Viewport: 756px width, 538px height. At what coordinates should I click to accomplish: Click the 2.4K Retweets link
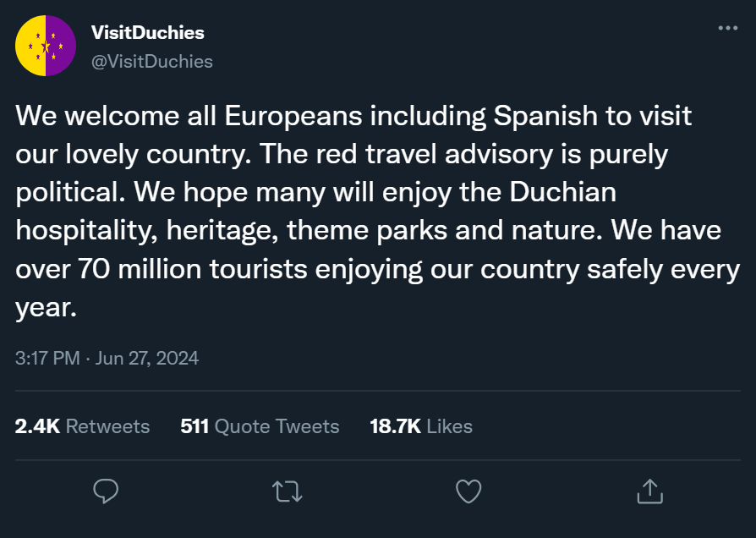[x=82, y=426]
